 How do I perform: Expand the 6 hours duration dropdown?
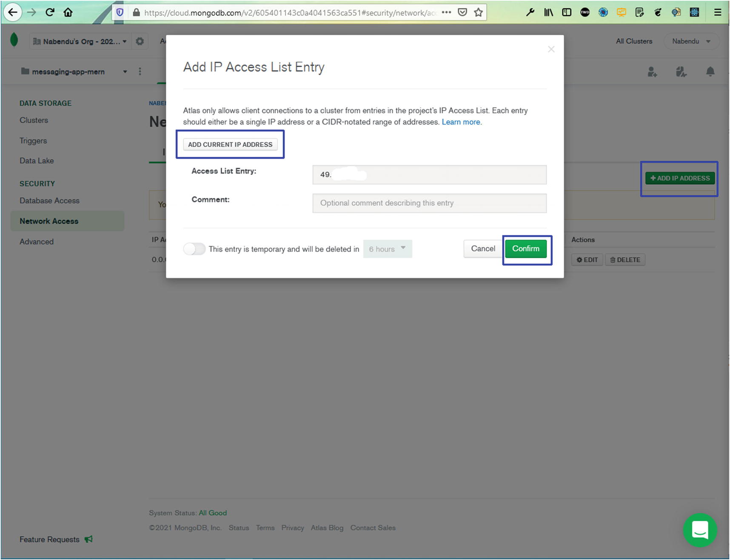tap(387, 249)
